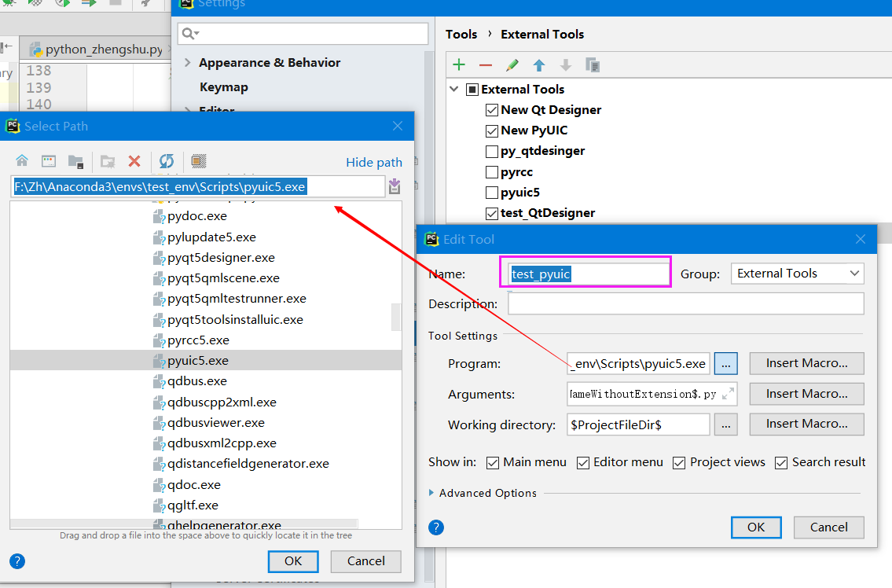
Task: Confirm Edit Tool with OK button
Action: pyautogui.click(x=756, y=527)
